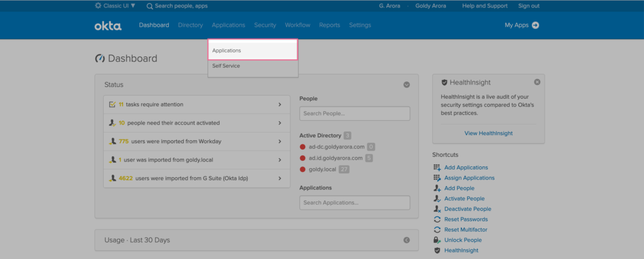The width and height of the screenshot is (644, 259).
Task: Focus the Search people, apps field
Action: (x=181, y=6)
